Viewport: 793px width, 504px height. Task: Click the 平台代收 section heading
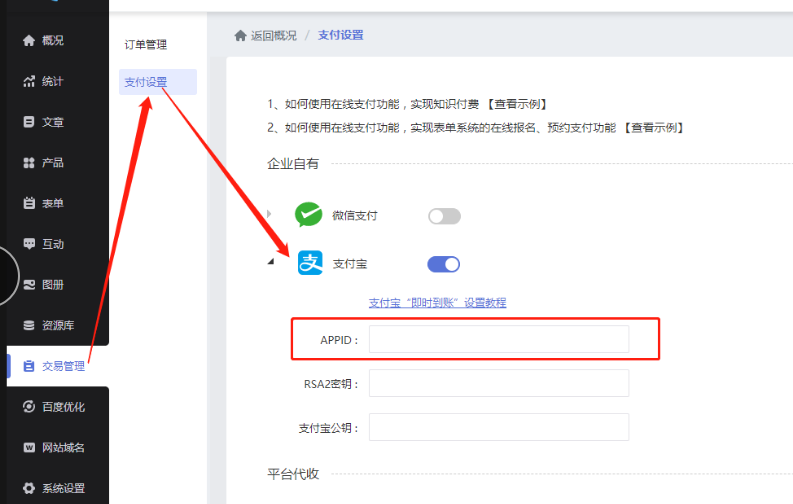[293, 474]
